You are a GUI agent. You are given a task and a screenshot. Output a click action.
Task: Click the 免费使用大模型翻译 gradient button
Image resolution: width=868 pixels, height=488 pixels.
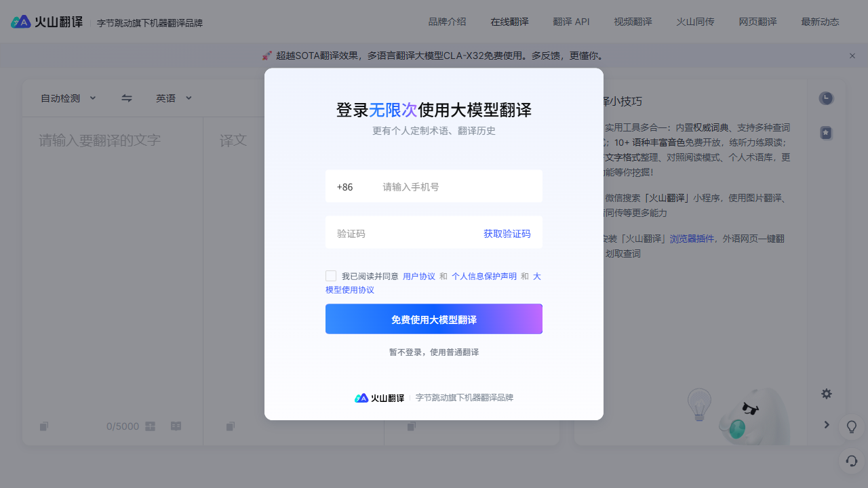(434, 319)
